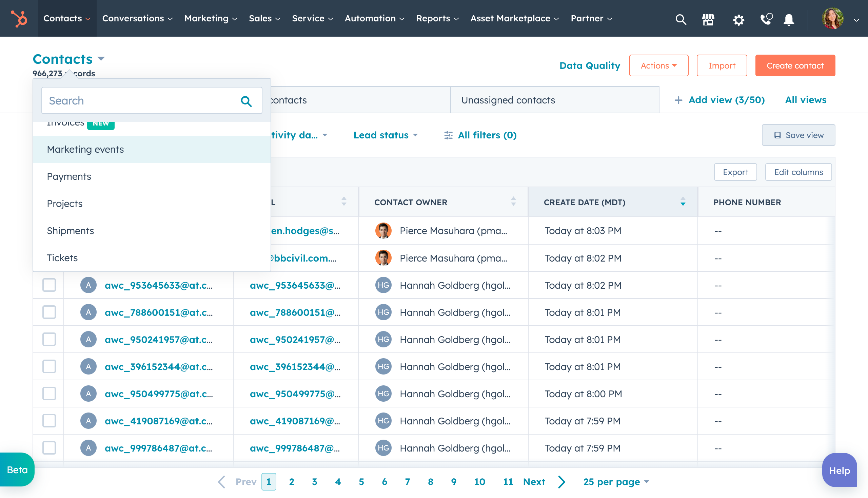Choose Tickets from the object list
The height and width of the screenshot is (498, 868).
tap(152, 257)
